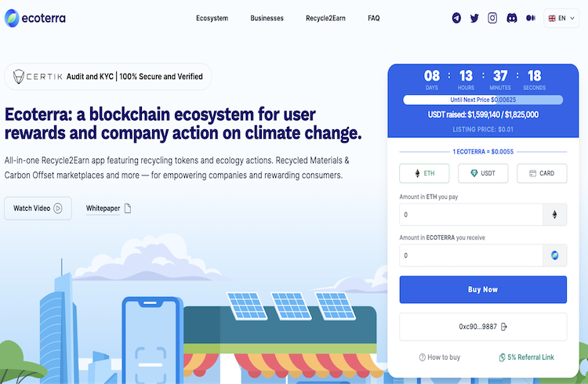Click the Watch Video button

(38, 208)
